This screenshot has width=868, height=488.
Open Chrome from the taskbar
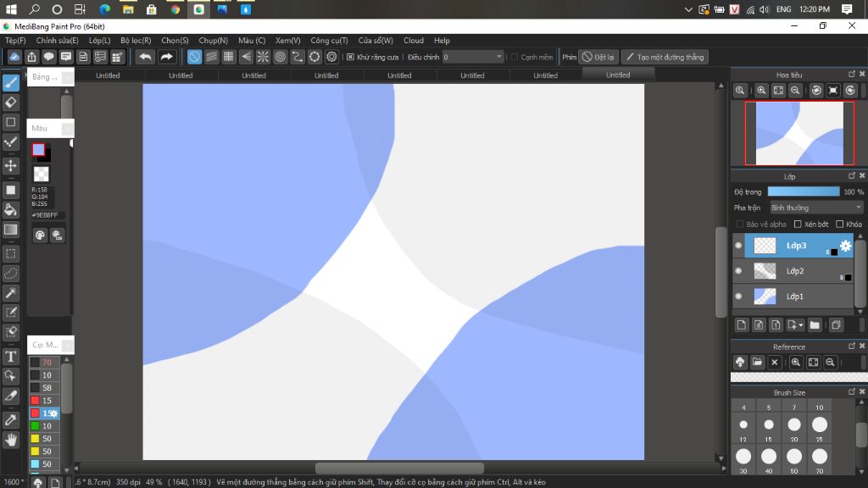click(x=175, y=9)
